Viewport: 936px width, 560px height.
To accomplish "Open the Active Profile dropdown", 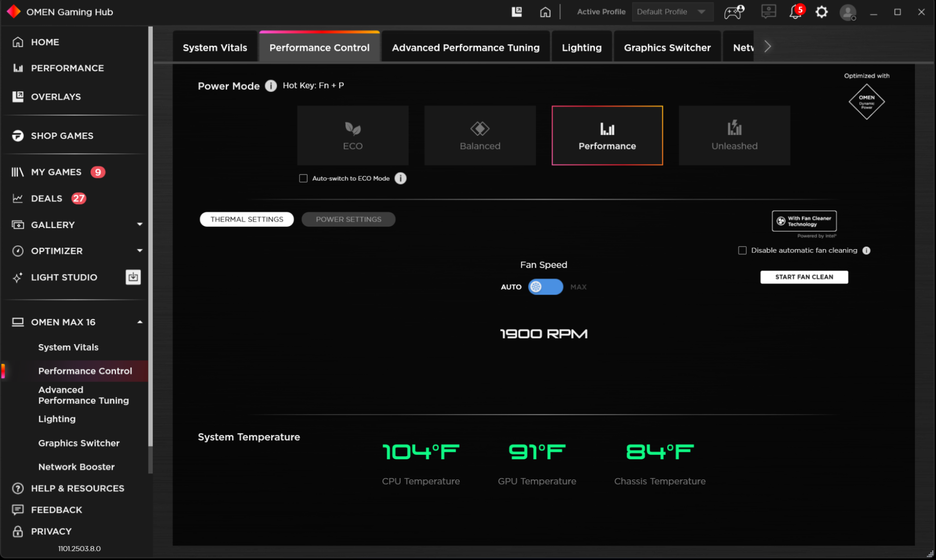I will (672, 12).
